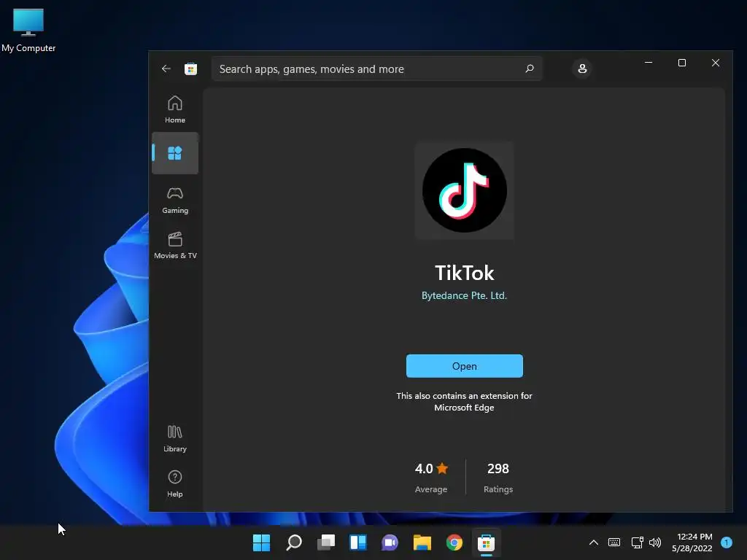Open File Explorer from the taskbar

(422, 542)
